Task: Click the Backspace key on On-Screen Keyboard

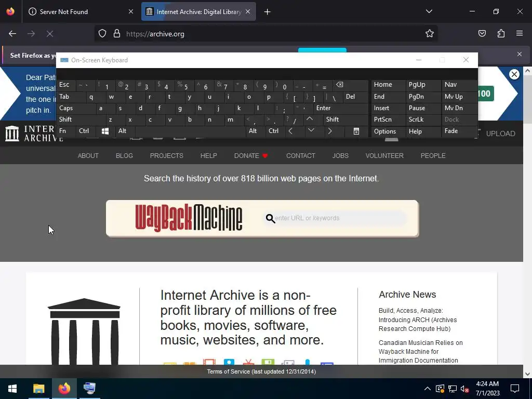Action: point(351,85)
